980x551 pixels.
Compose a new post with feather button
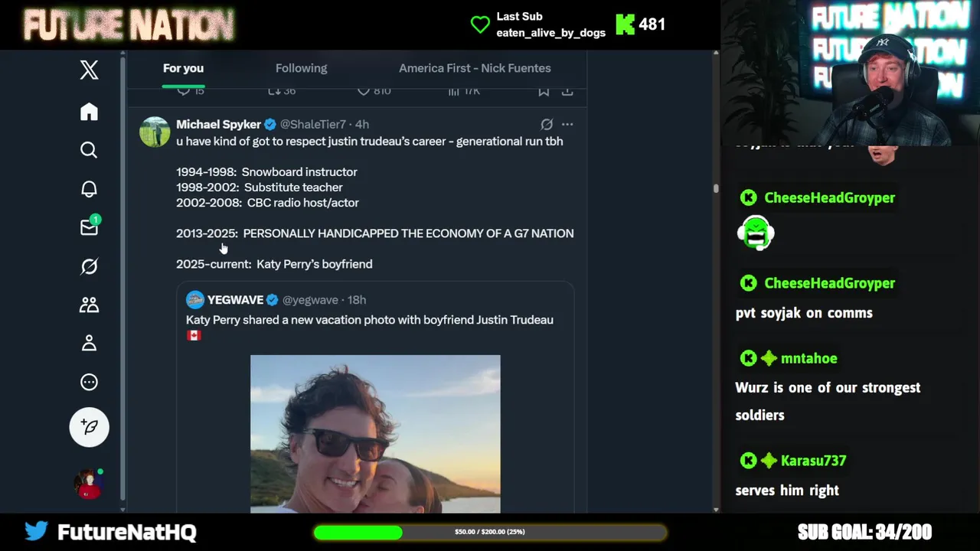(89, 427)
